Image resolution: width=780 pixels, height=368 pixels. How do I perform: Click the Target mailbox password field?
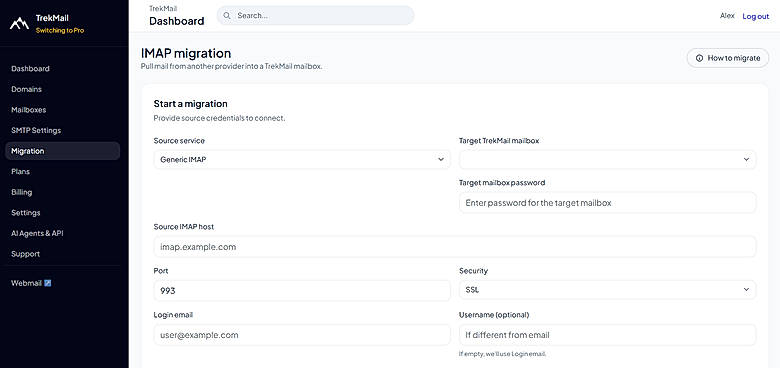607,203
